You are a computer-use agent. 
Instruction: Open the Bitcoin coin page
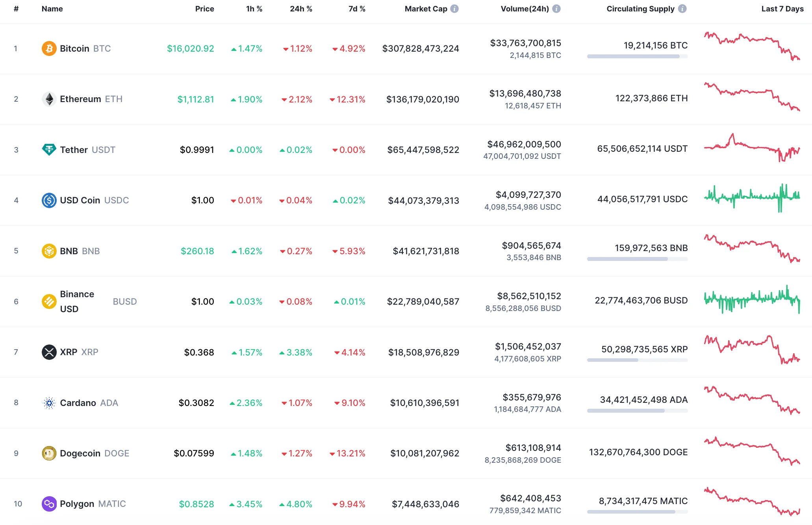point(75,48)
